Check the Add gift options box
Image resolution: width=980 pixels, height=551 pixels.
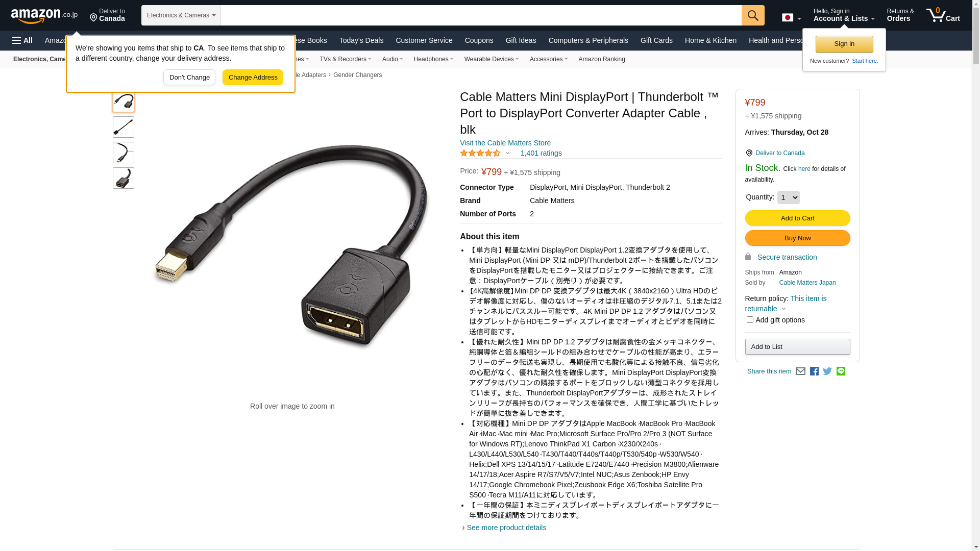(x=750, y=320)
